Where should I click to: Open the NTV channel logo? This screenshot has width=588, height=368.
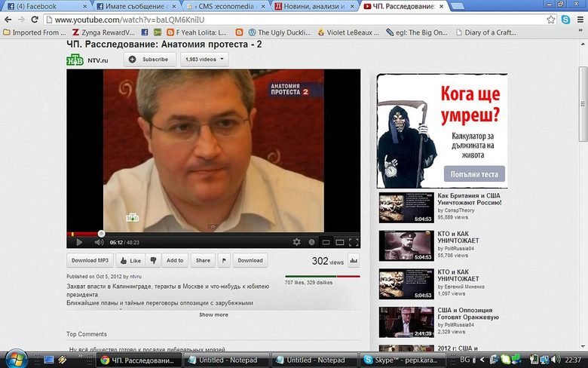(75, 60)
